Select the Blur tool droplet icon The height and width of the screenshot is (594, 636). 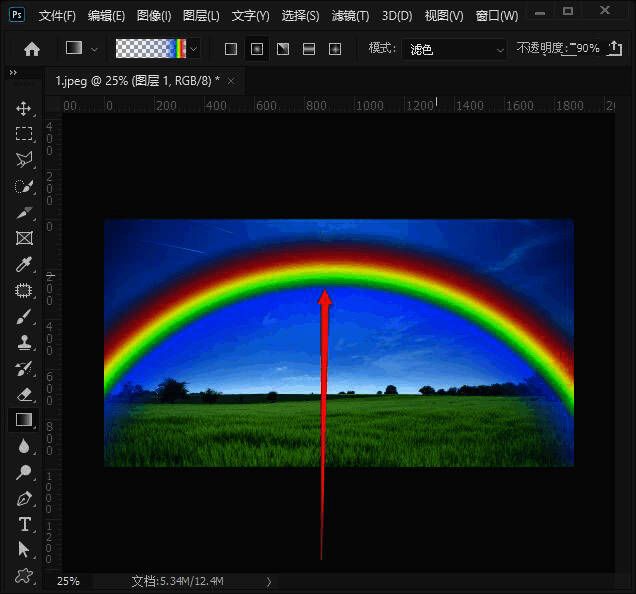pos(24,446)
